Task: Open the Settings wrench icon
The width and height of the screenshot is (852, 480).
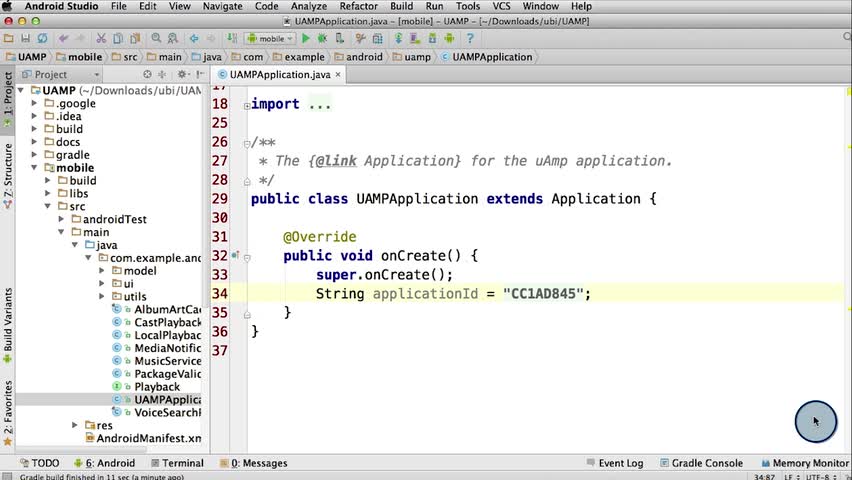Action: pyautogui.click(x=360, y=39)
